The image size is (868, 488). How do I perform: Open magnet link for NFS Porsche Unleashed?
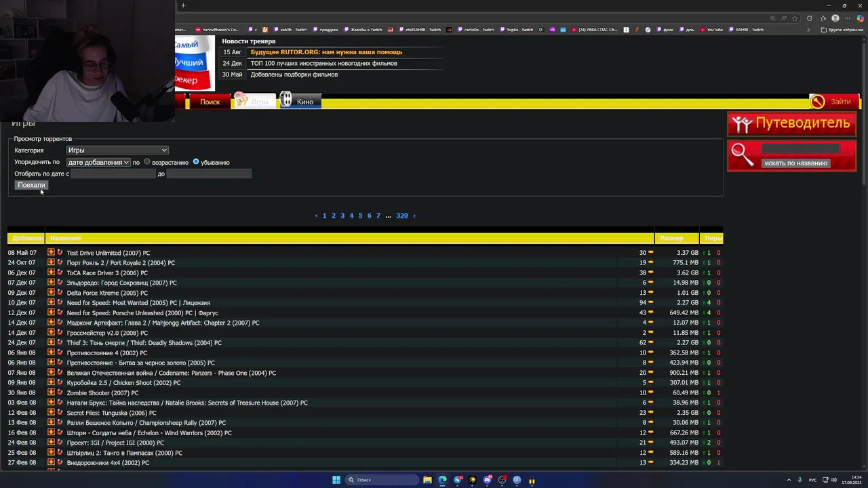point(60,312)
